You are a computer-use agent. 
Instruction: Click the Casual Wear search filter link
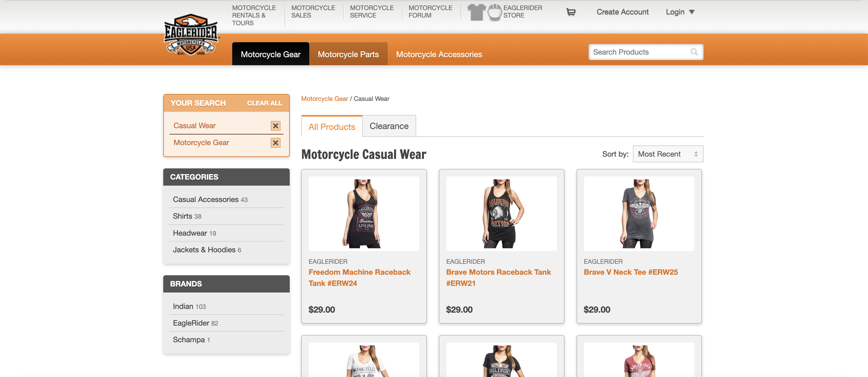click(x=194, y=126)
